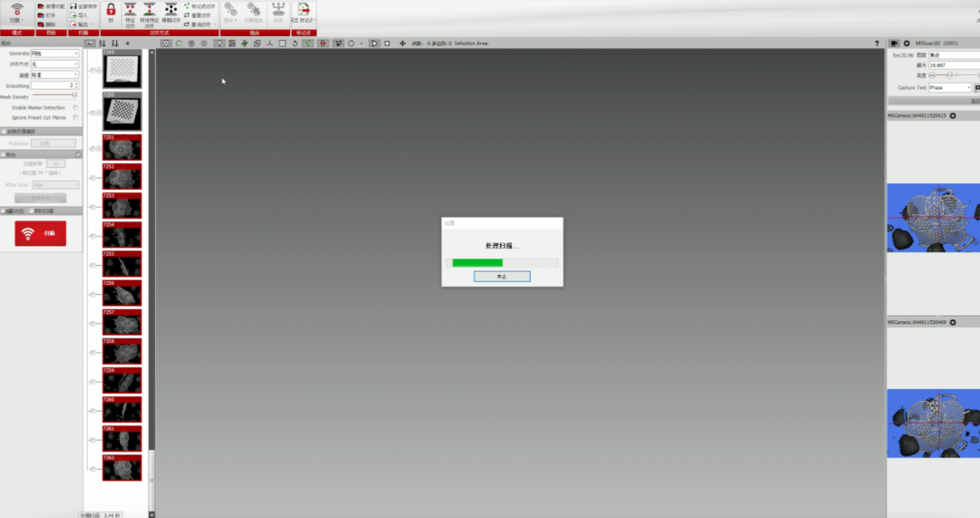
Task: Click the second ribbon alignment icon right of the padlock
Action: (x=150, y=9)
